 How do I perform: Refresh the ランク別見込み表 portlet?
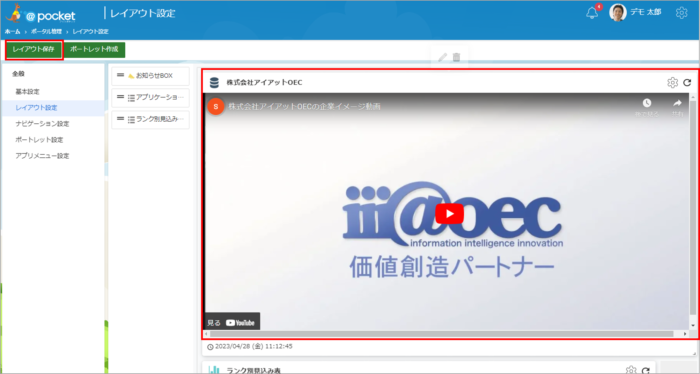[x=646, y=370]
